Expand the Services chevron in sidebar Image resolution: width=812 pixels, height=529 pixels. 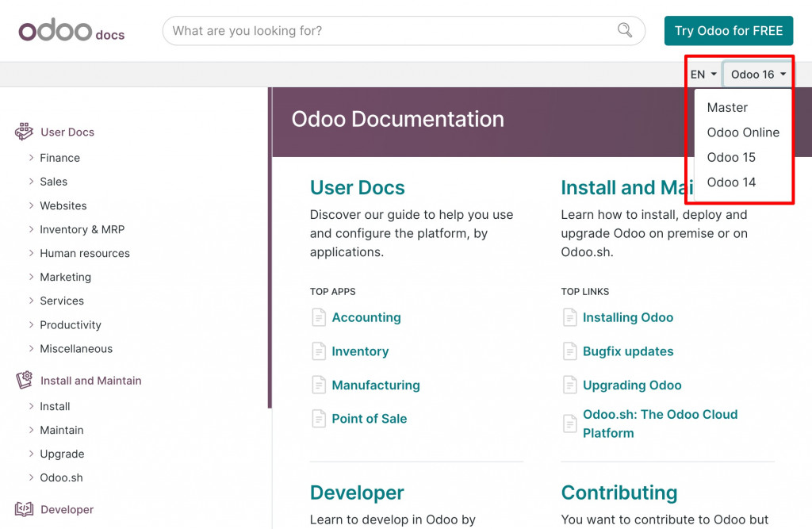click(x=31, y=301)
